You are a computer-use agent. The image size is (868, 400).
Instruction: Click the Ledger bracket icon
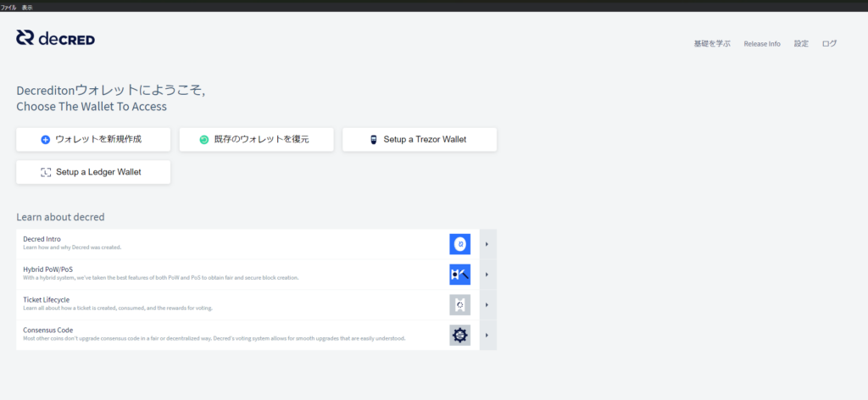(46, 172)
